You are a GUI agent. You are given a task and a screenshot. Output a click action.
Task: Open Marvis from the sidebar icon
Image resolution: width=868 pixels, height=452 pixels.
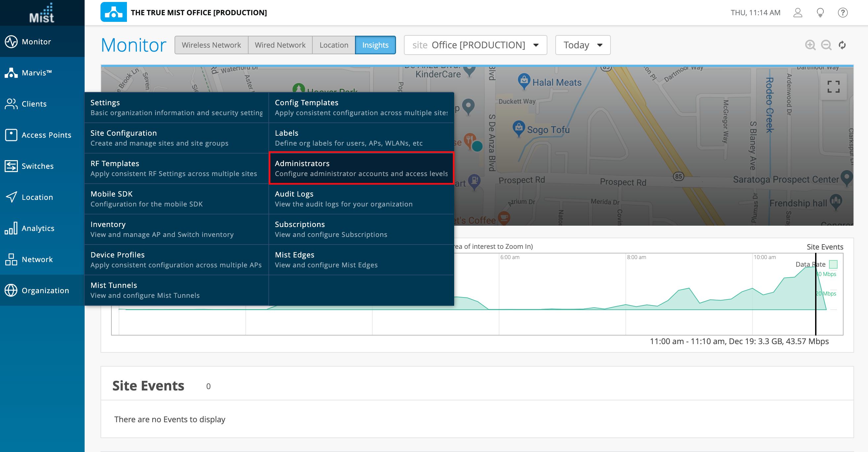[x=11, y=73]
